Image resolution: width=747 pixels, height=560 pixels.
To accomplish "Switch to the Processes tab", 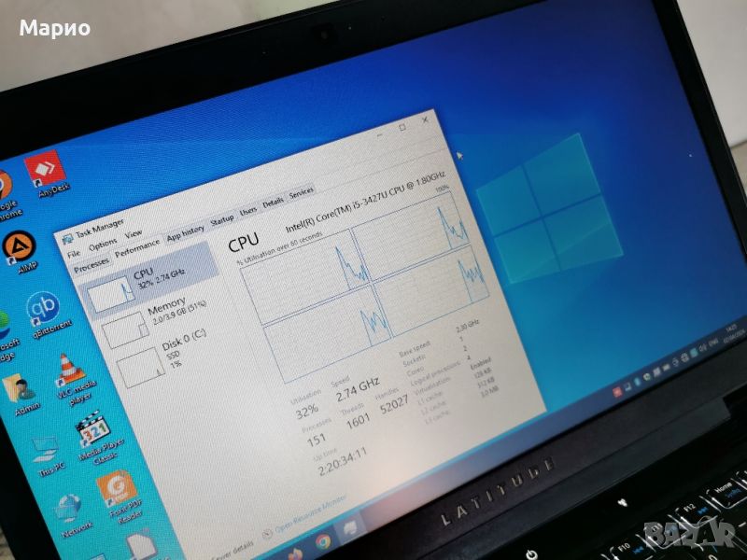I will pyautogui.click(x=92, y=265).
